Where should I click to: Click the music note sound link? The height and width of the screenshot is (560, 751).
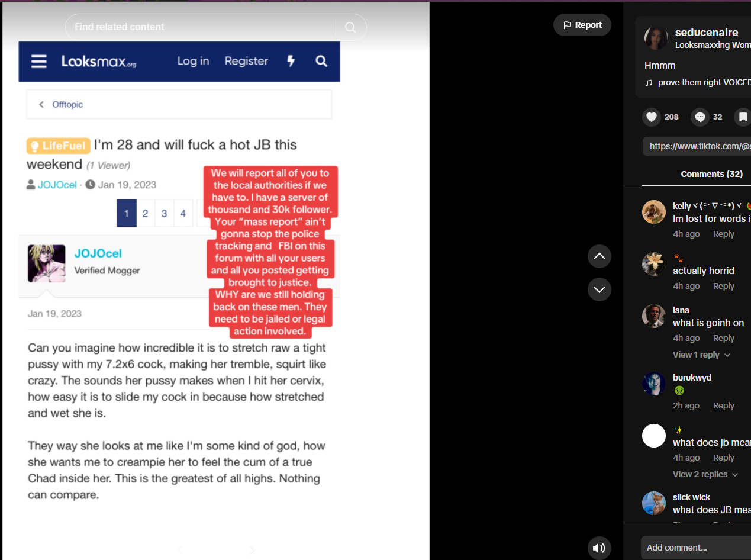tap(698, 83)
